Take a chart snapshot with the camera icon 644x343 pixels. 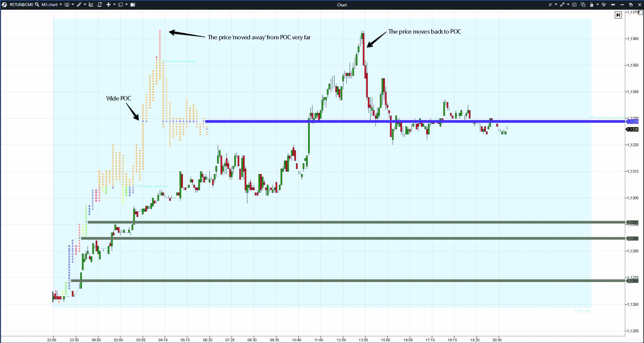click(x=575, y=5)
